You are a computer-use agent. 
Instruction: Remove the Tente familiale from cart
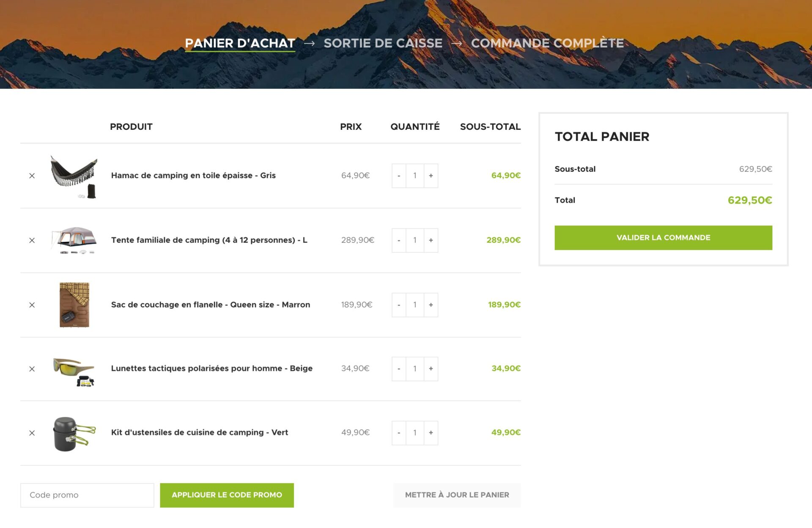click(x=32, y=240)
